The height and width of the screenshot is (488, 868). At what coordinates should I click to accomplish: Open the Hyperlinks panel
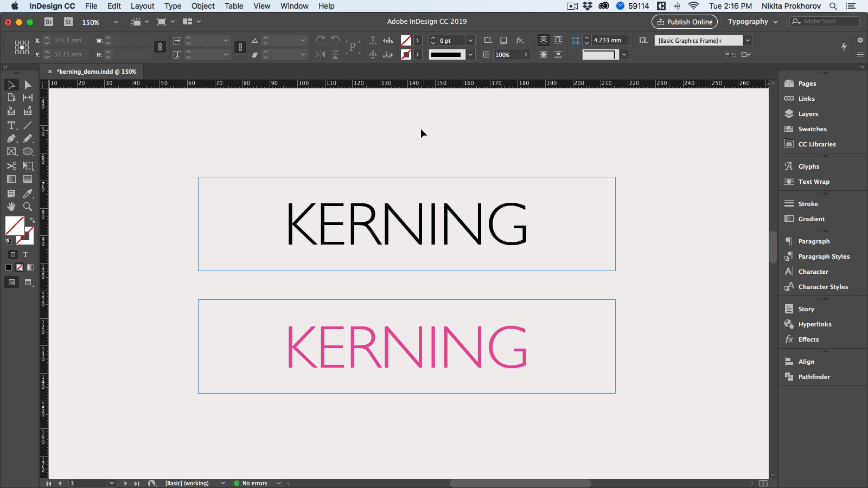[814, 324]
